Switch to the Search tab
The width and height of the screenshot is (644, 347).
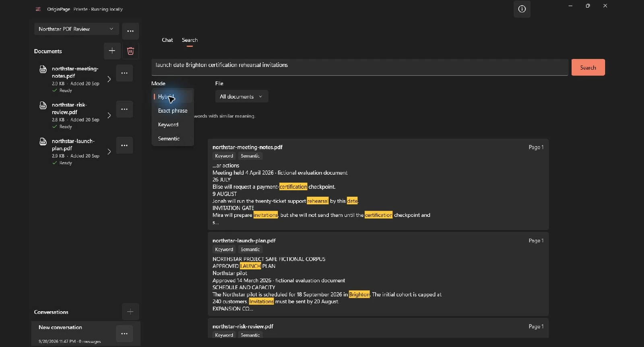[x=190, y=40]
